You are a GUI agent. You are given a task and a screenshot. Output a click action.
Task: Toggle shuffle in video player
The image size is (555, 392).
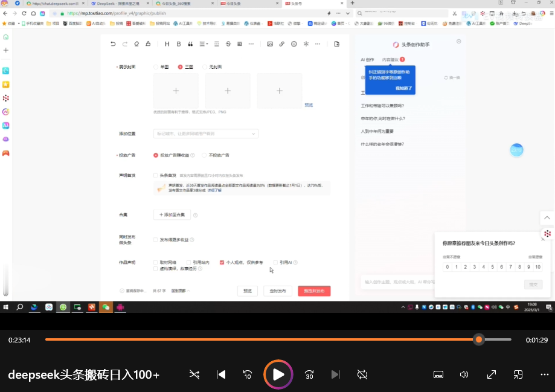(x=194, y=374)
